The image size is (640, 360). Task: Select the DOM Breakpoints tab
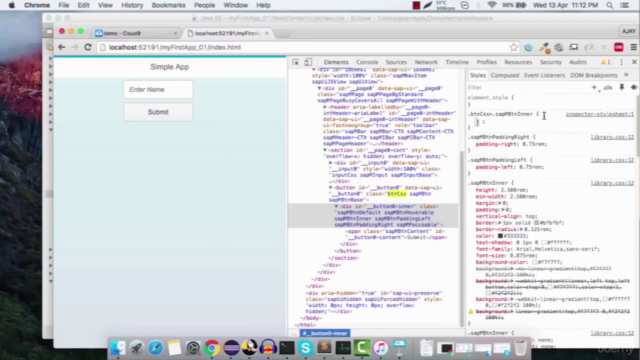coord(593,75)
